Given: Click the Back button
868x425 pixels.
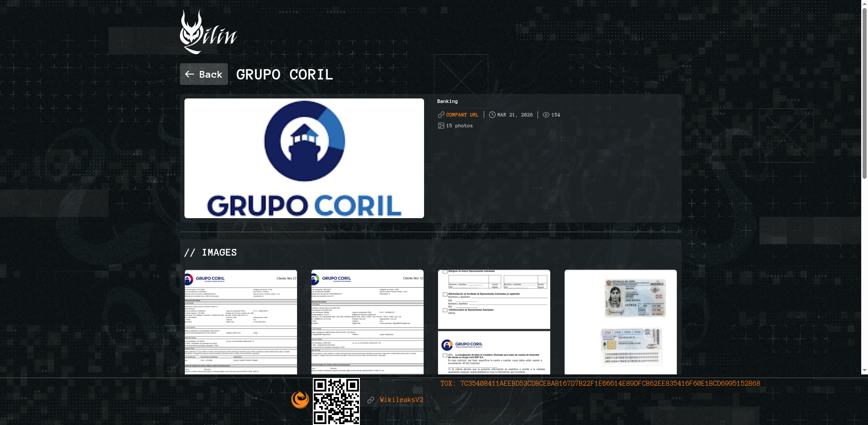Looking at the screenshot, I should coord(204,74).
